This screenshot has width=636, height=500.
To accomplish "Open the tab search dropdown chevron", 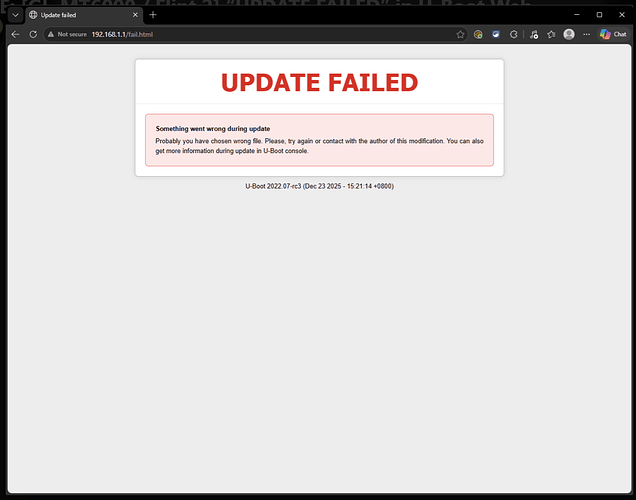I will [15, 15].
